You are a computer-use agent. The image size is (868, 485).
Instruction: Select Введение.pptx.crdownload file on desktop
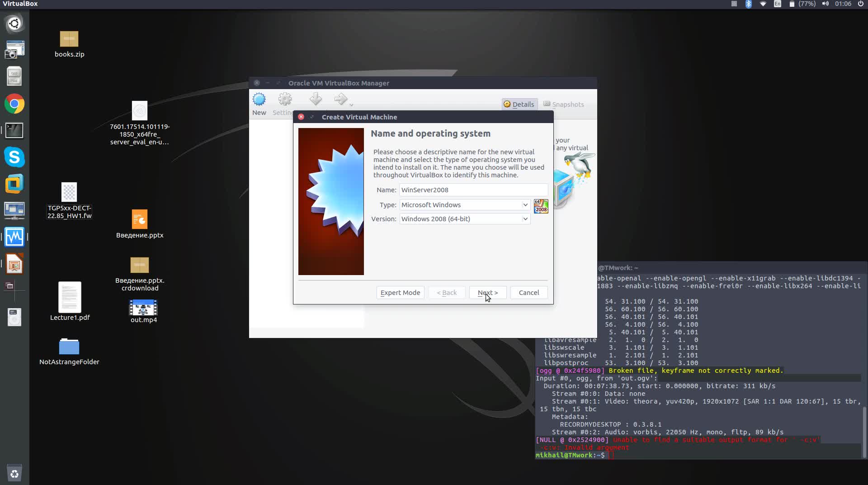click(x=140, y=274)
